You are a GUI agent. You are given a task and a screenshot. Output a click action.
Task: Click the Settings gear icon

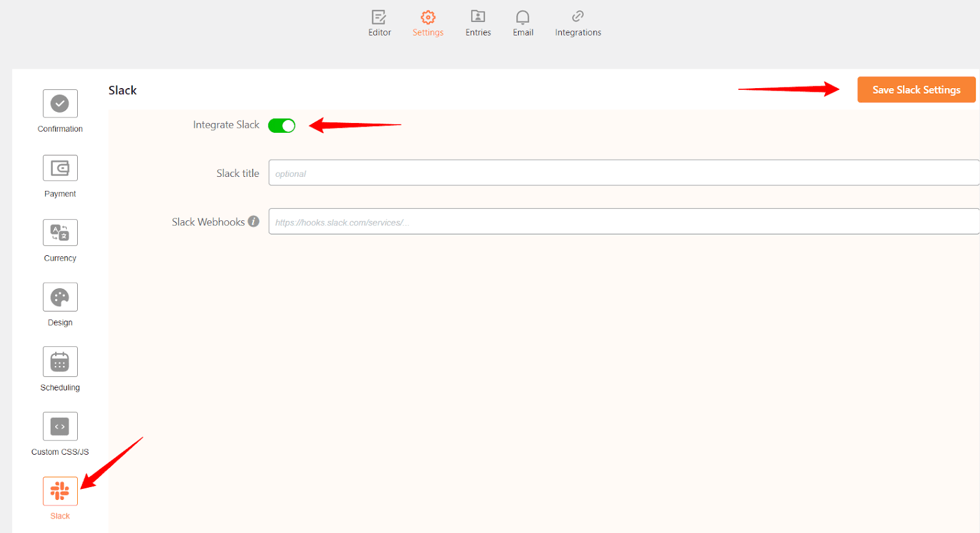point(428,17)
